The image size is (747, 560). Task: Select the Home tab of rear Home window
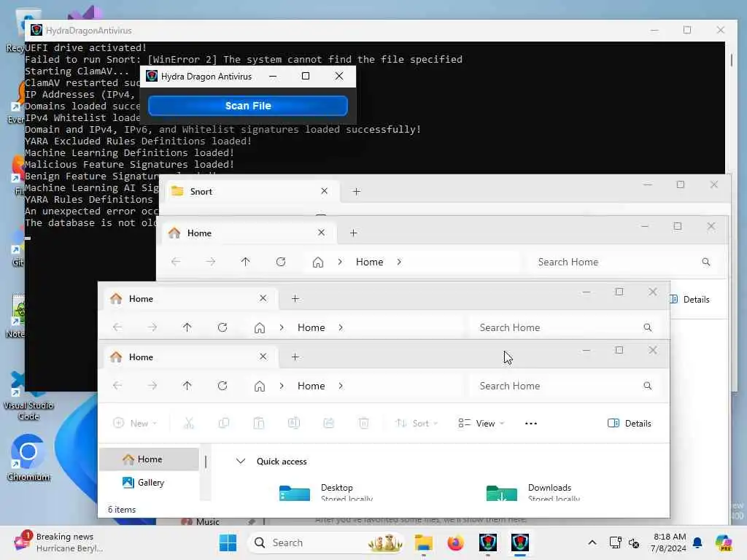[x=249, y=233]
